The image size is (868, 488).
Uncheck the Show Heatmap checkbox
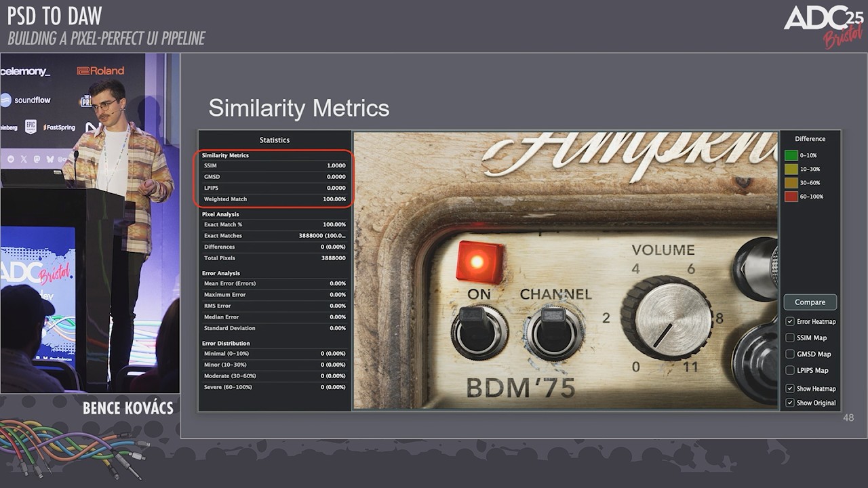click(790, 388)
